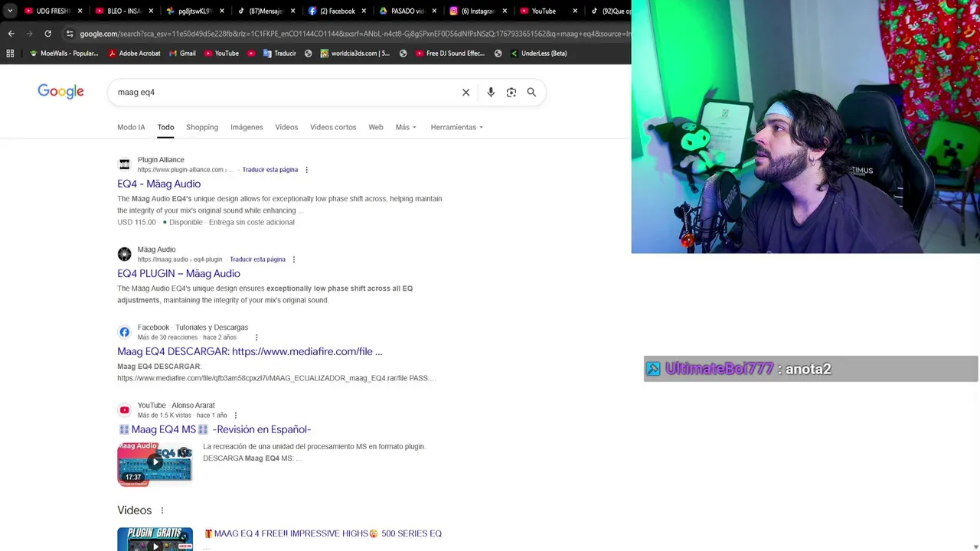Open the tab search dropdown arrow

(9, 11)
